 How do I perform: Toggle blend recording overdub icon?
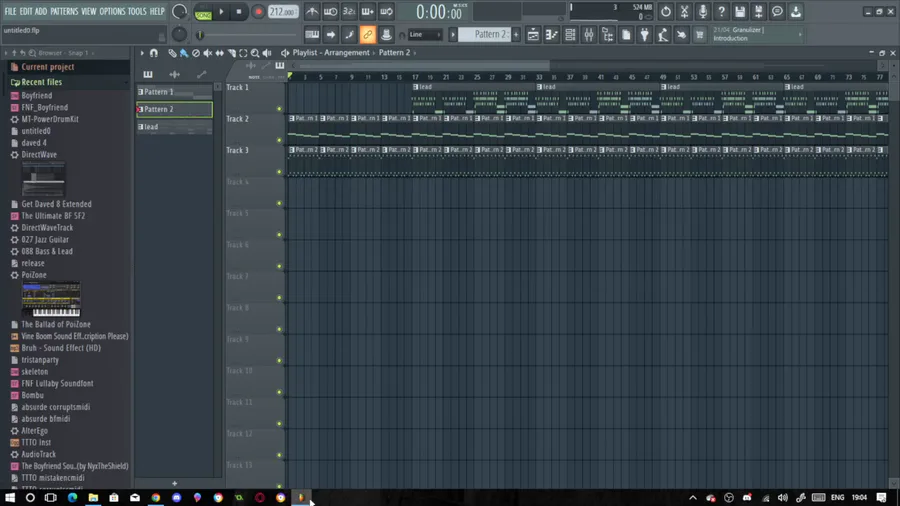tap(367, 11)
